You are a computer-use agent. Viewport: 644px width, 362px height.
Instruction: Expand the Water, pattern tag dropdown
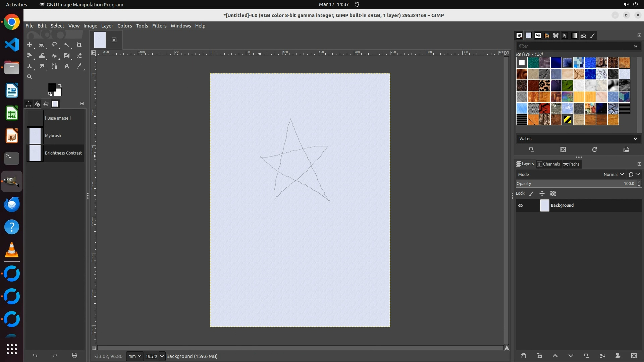tap(635, 139)
